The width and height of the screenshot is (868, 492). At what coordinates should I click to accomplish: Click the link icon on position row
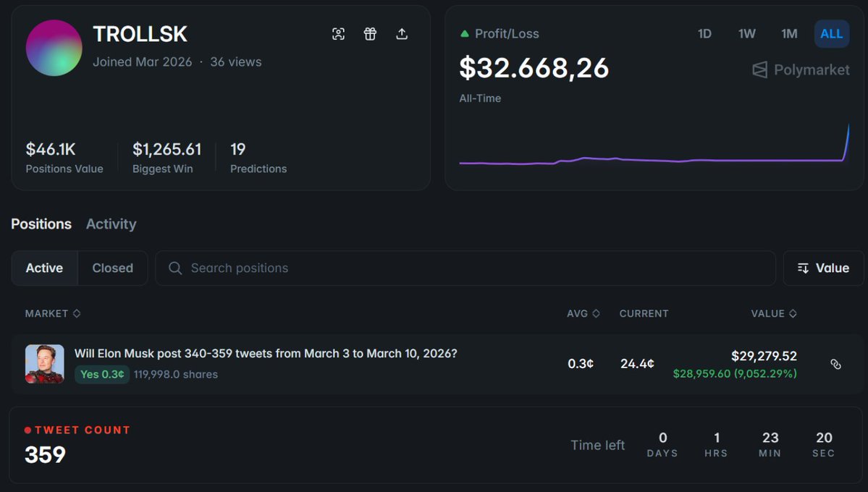click(x=836, y=364)
